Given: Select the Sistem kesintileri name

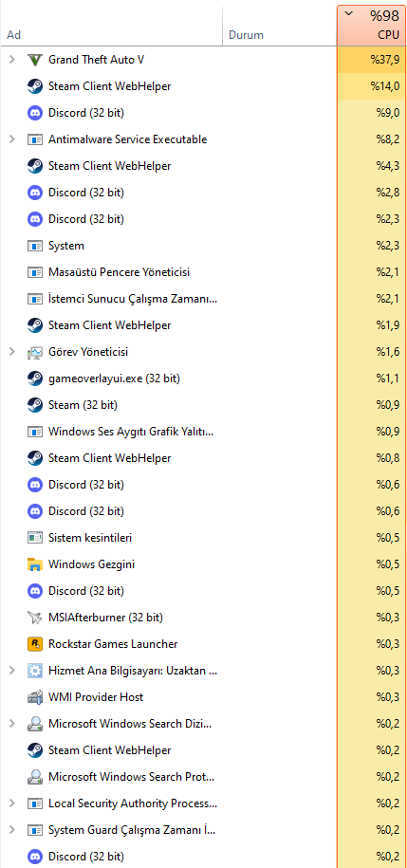Looking at the screenshot, I should pos(90,538).
